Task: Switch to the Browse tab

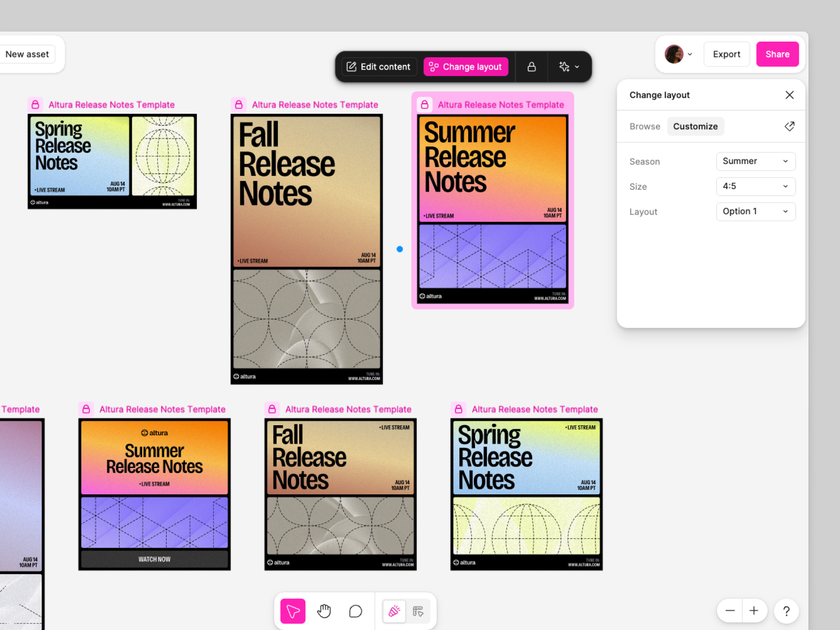Action: (x=644, y=126)
